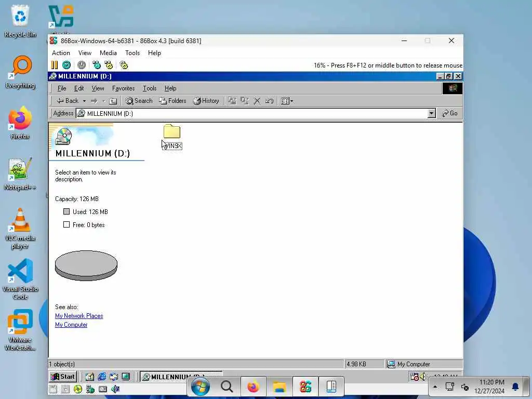Open the Explorer File menu
The image size is (532, 399).
pos(62,88)
